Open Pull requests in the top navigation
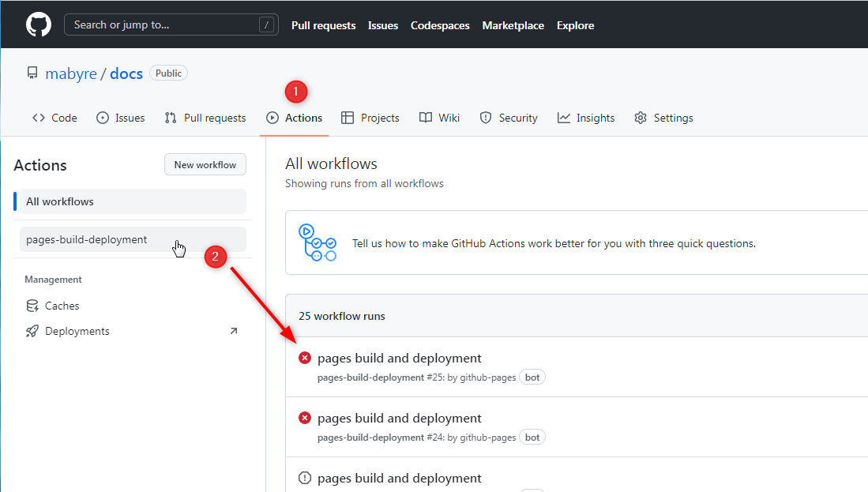868x492 pixels. coord(323,25)
